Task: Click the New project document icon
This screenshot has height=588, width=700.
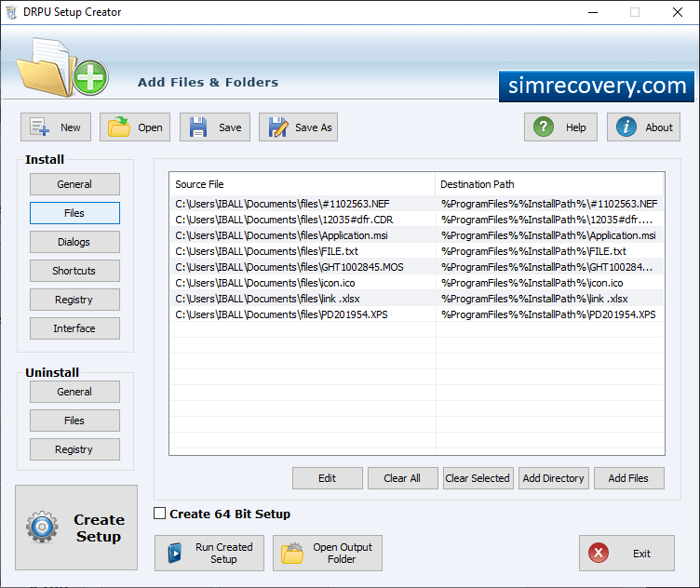Action: tap(40, 127)
